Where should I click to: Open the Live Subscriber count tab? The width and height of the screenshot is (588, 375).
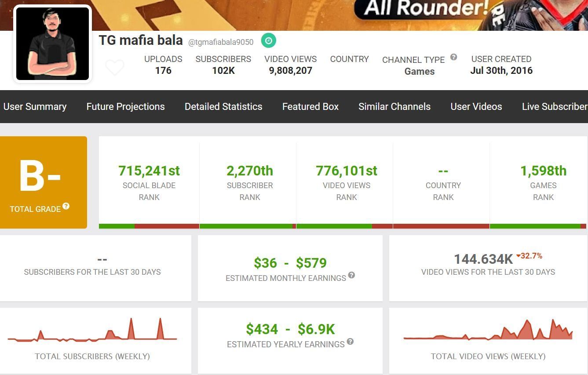click(x=554, y=106)
